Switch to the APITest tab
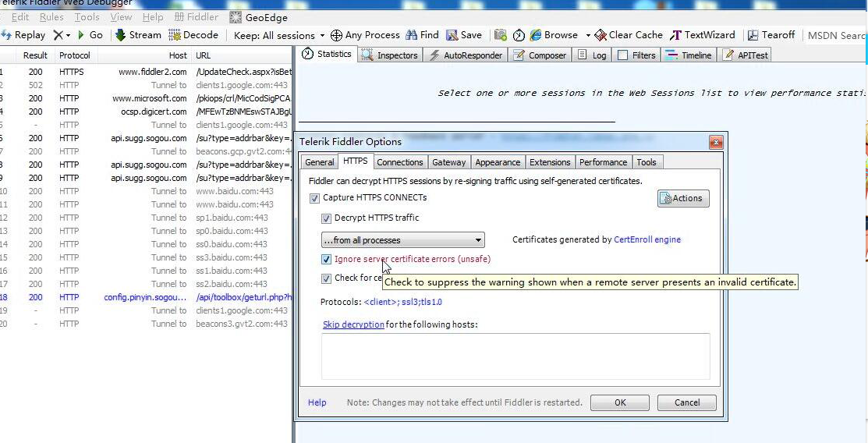 click(x=745, y=55)
